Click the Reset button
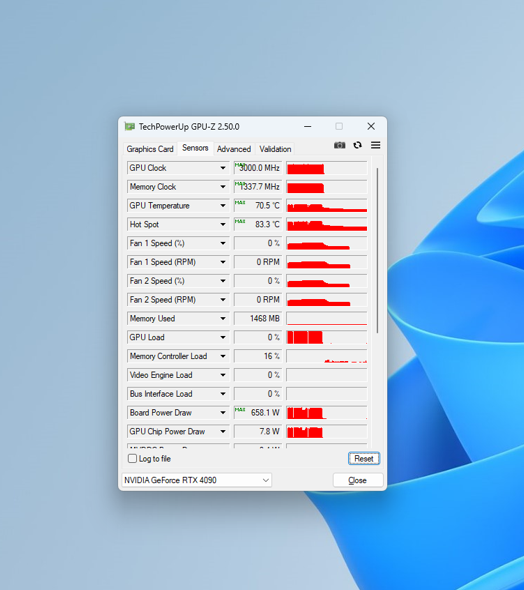The width and height of the screenshot is (524, 590). (364, 458)
